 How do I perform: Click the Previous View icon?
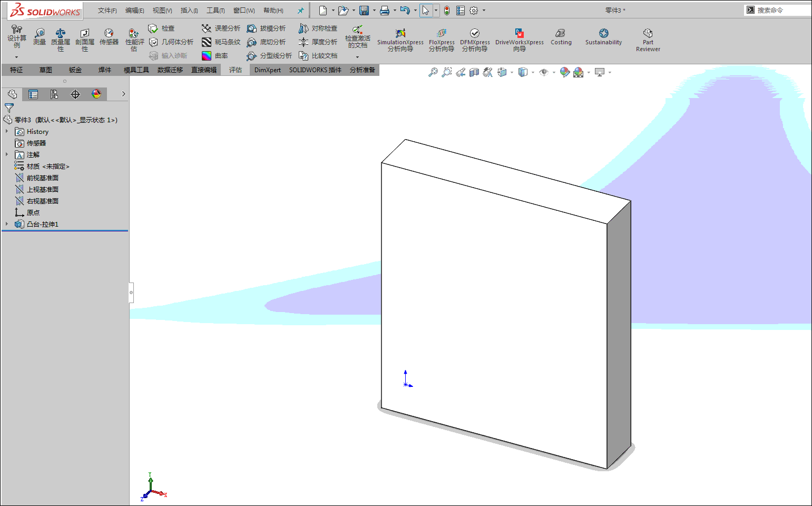[x=461, y=72]
